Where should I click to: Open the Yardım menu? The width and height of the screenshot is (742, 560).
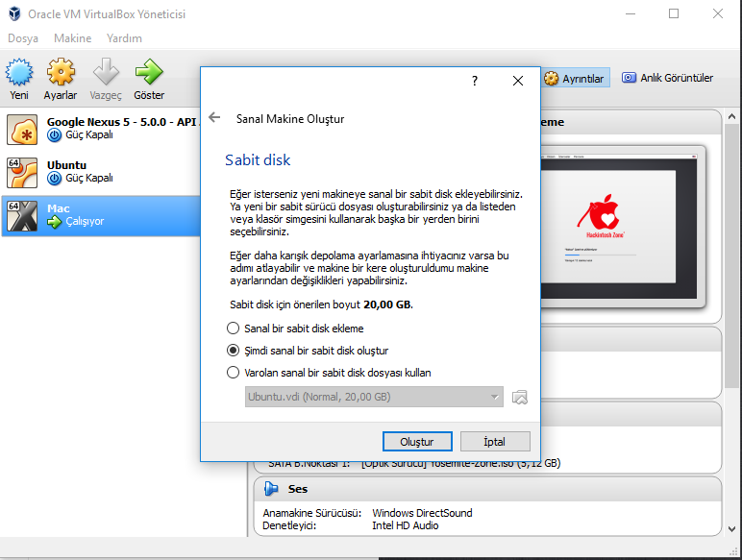click(x=124, y=38)
